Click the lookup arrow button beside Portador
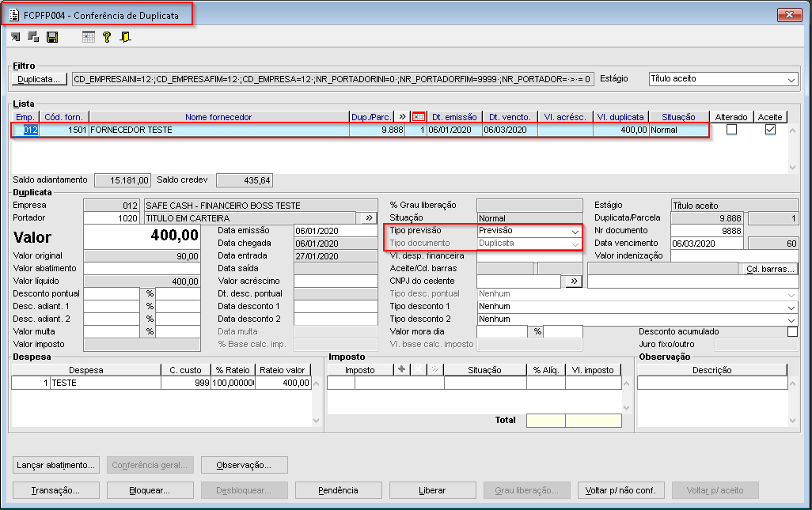This screenshot has width=812, height=510. (x=367, y=217)
